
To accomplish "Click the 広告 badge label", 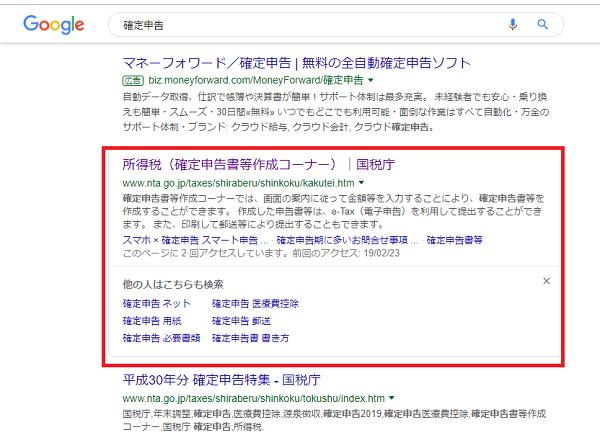I will pyautogui.click(x=133, y=81).
